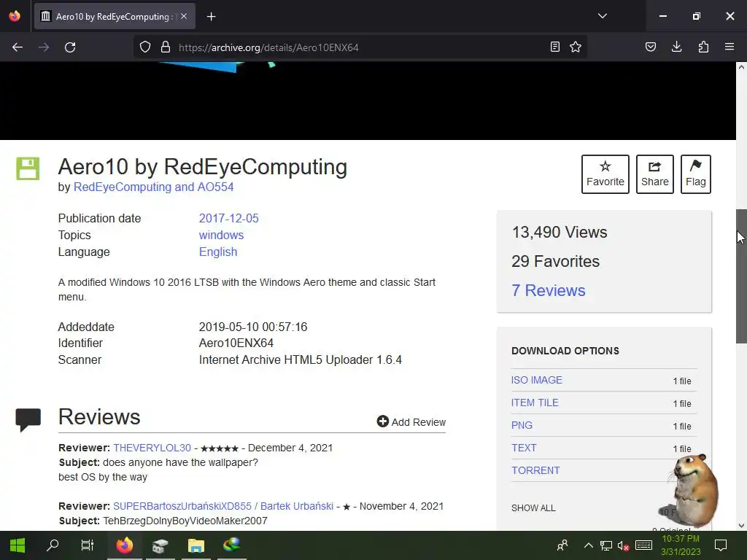Viewport: 747px width, 560px height.
Task: Open the taskbar clock and date
Action: pos(681,545)
